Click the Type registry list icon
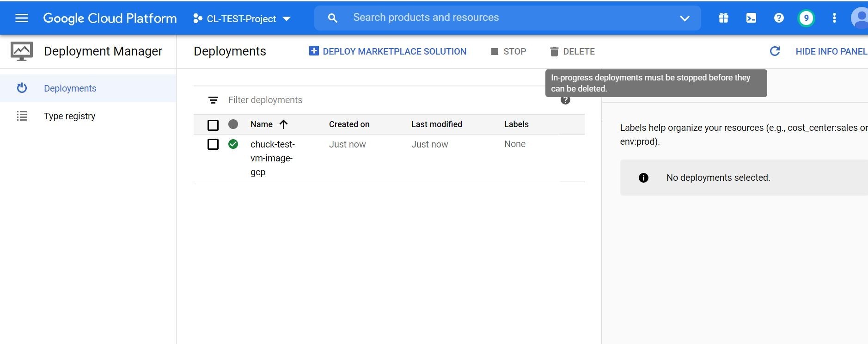Viewport: 868px width, 344px height. [x=22, y=116]
